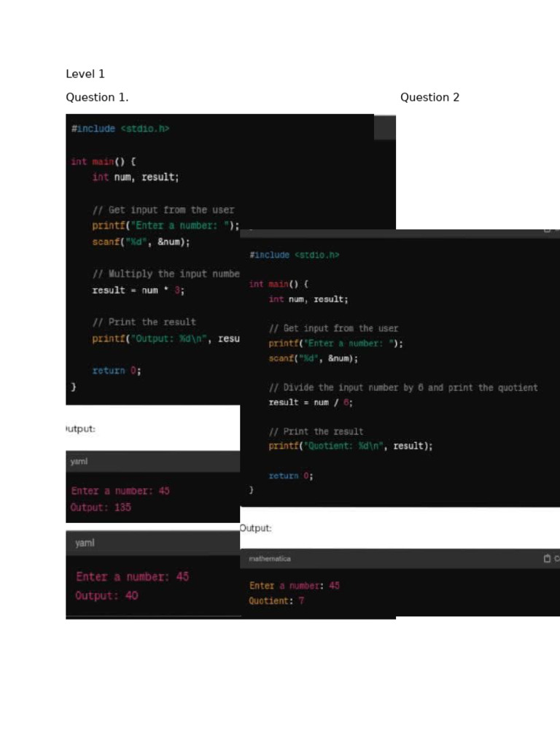Image resolution: width=560 pixels, height=747 pixels.
Task: Click "// Get input from the user" in division code
Action: click(333, 328)
